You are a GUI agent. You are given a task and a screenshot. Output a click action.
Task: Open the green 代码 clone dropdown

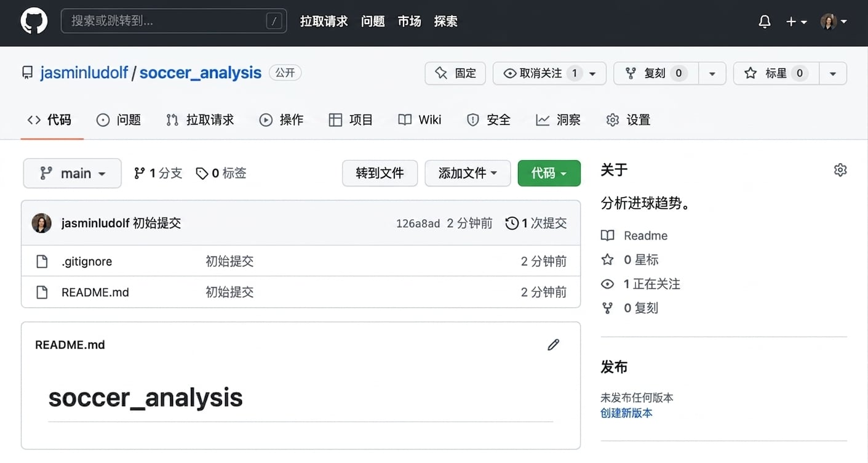(549, 174)
